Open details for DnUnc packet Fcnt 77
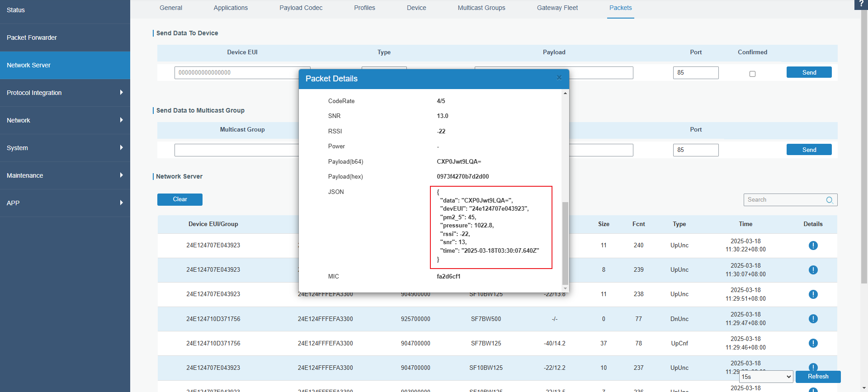This screenshot has height=392, width=868. click(x=813, y=319)
